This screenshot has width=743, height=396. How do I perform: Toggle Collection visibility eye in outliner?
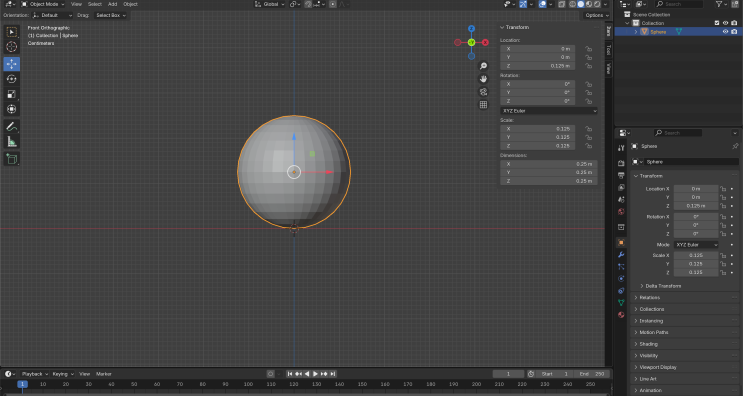tap(725, 23)
